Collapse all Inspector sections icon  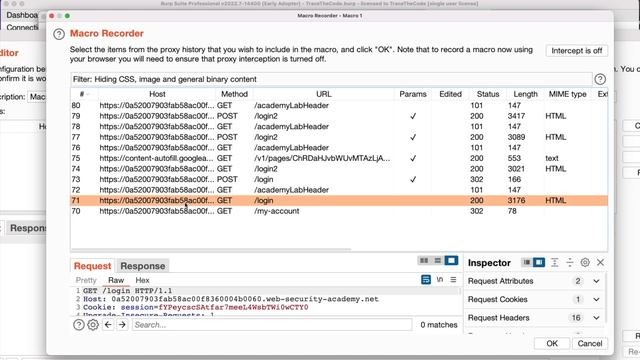[569, 262]
